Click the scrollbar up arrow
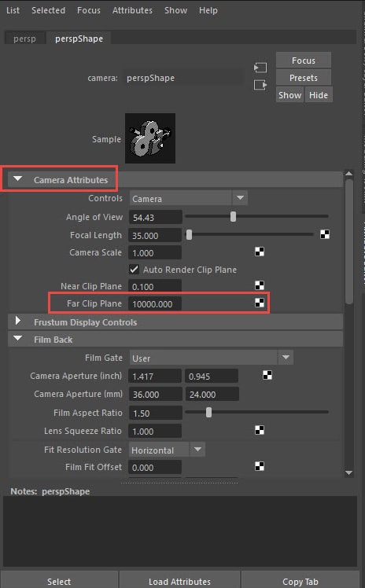 point(348,173)
